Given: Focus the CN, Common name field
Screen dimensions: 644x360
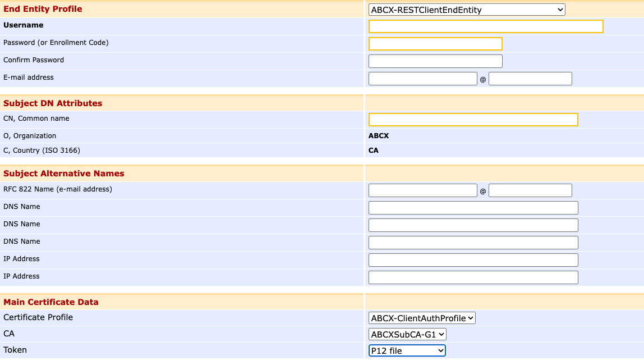Looking at the screenshot, I should 473,120.
